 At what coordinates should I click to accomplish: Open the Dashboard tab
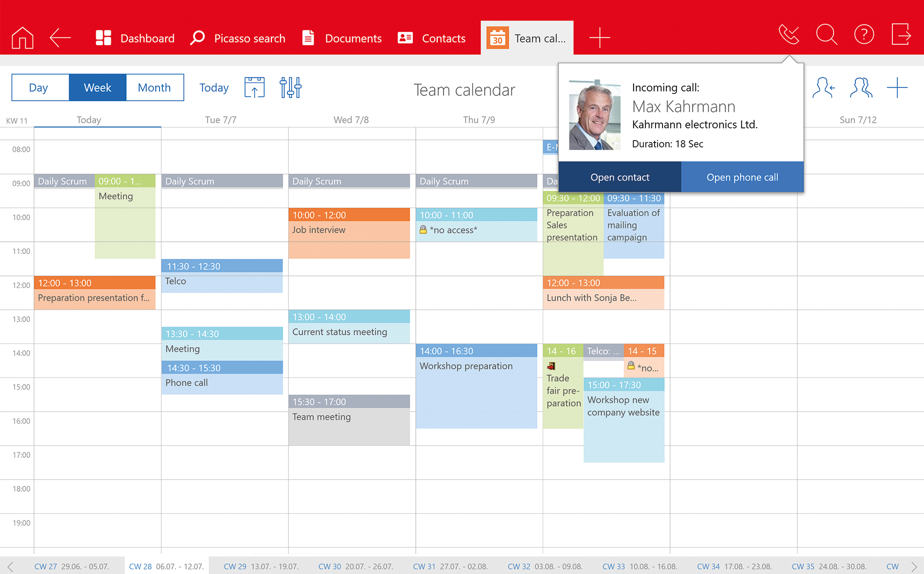135,38
